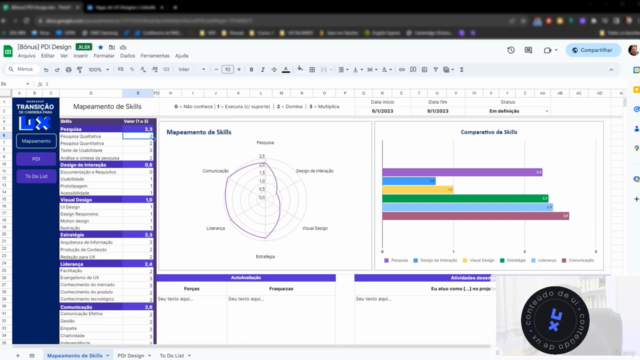
Task: Star the PDI Design document
Action: coord(100,47)
